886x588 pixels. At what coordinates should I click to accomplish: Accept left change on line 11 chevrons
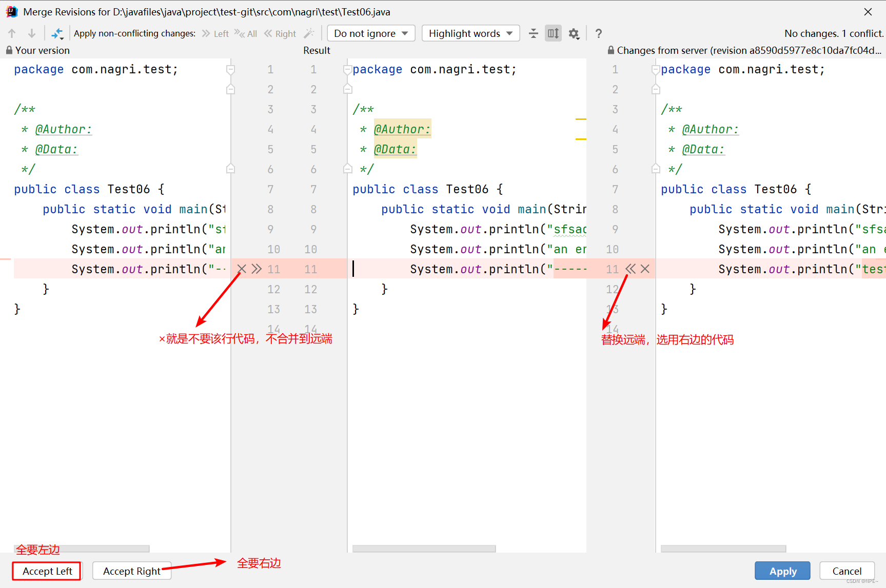click(257, 269)
